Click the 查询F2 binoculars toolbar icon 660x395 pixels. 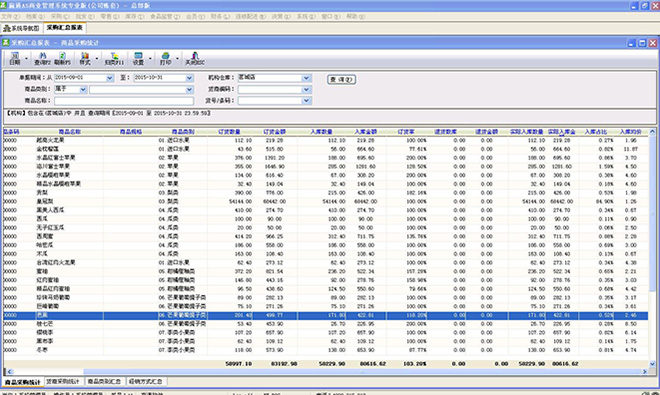[x=42, y=59]
